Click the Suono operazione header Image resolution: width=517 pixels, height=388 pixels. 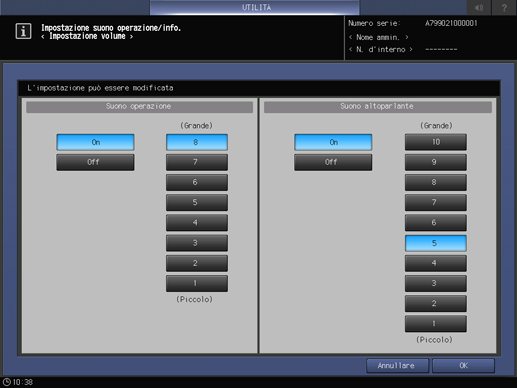pos(139,107)
